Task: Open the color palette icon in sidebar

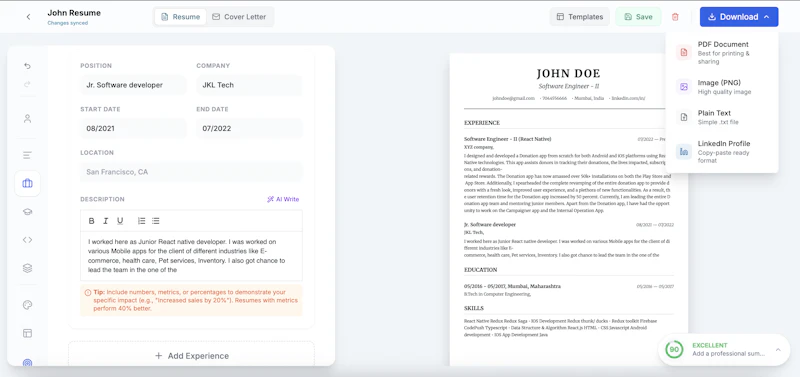Action: pyautogui.click(x=28, y=305)
